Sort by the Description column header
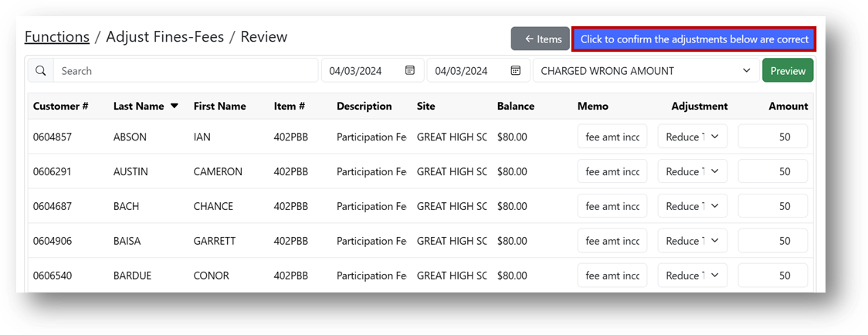This screenshot has width=868, height=335. pos(364,107)
